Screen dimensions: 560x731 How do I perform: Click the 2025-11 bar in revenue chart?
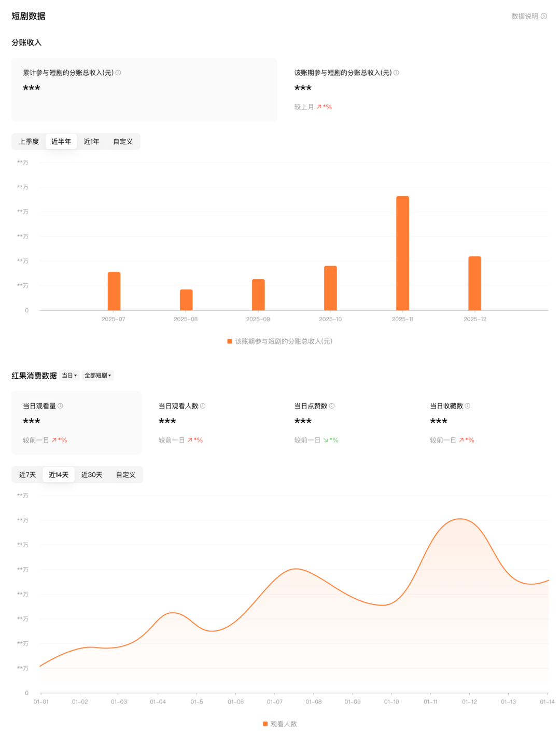[x=402, y=253]
